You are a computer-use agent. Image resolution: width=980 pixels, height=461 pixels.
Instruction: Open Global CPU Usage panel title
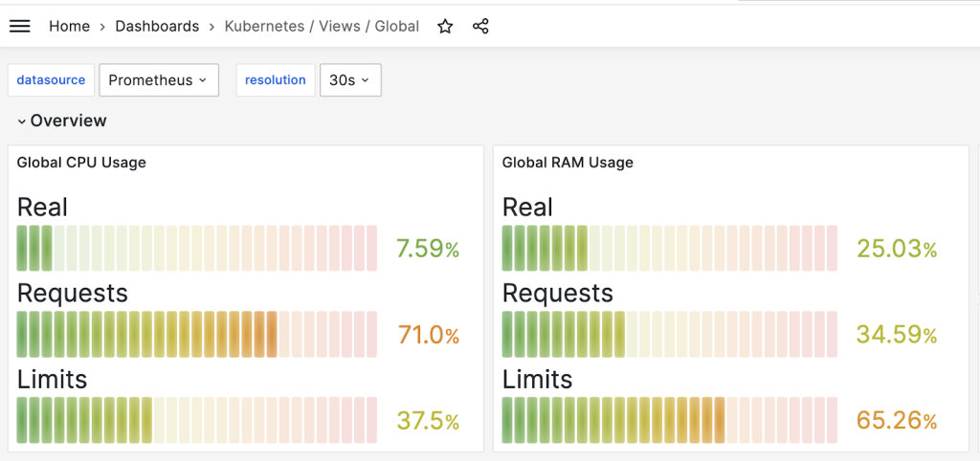pos(81,163)
